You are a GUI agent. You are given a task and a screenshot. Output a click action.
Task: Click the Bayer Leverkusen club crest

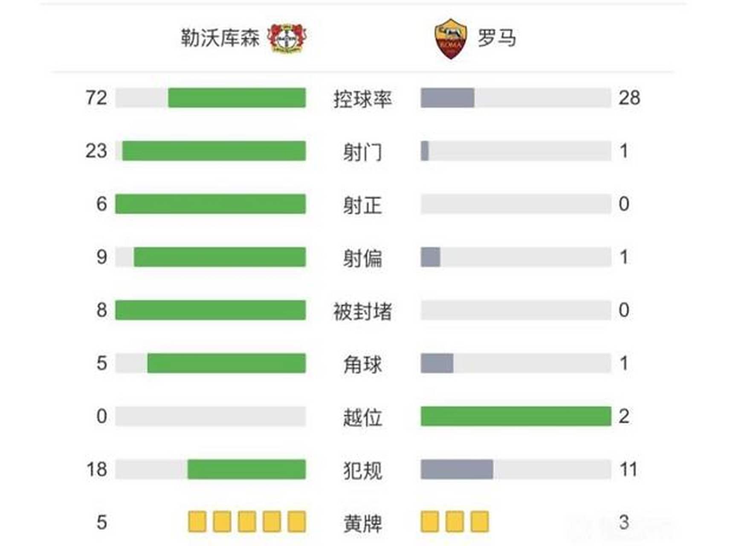point(287,38)
